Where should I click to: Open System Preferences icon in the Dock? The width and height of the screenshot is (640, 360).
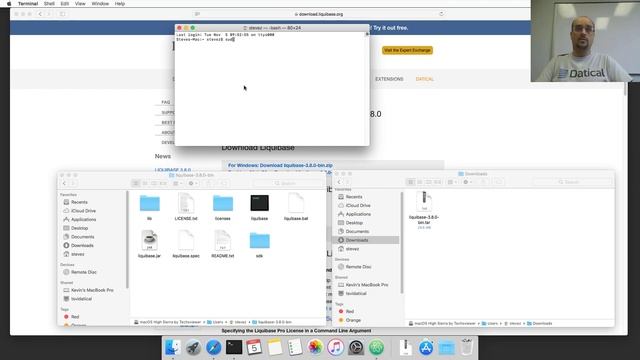tap(356, 347)
